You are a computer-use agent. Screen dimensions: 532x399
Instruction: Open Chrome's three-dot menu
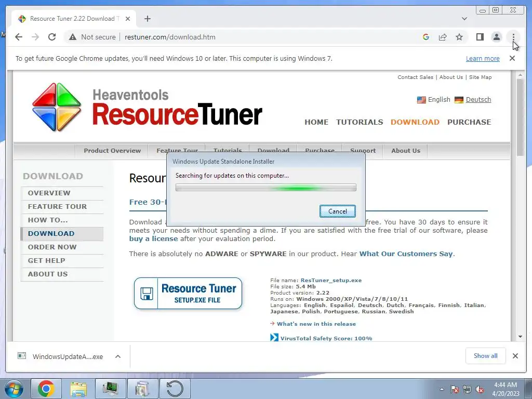(513, 37)
